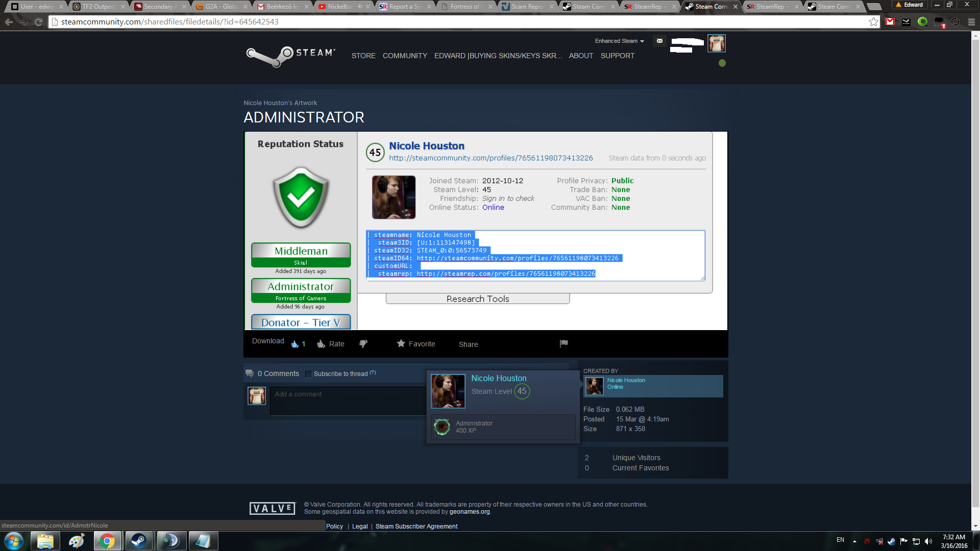Screen dimensions: 980x551
Task: Open the Chrome hamburger menu
Action: point(971,22)
